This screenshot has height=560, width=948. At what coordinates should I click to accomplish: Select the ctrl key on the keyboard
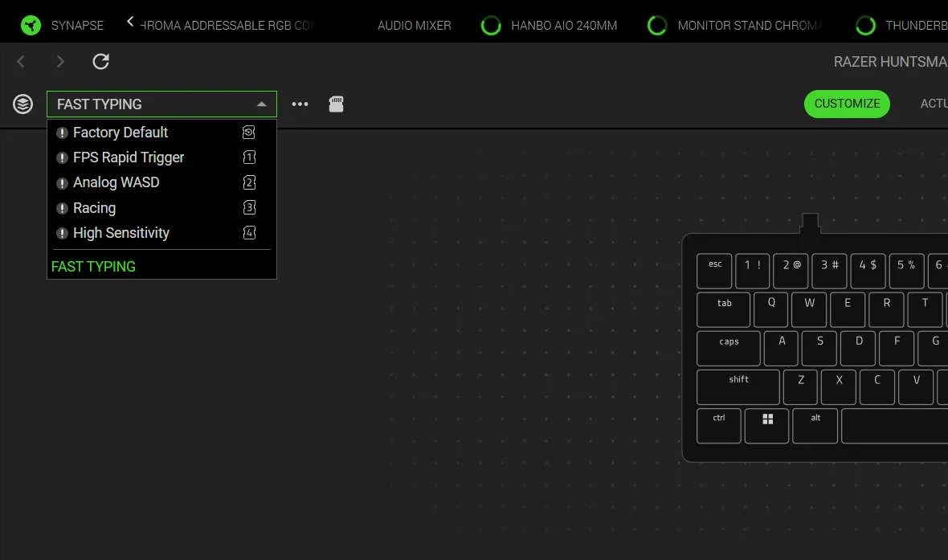[x=719, y=426]
